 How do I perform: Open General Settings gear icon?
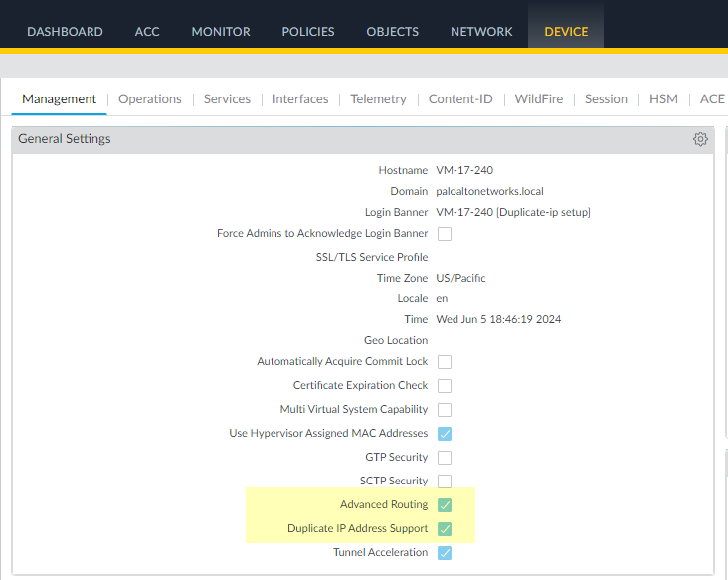(700, 139)
